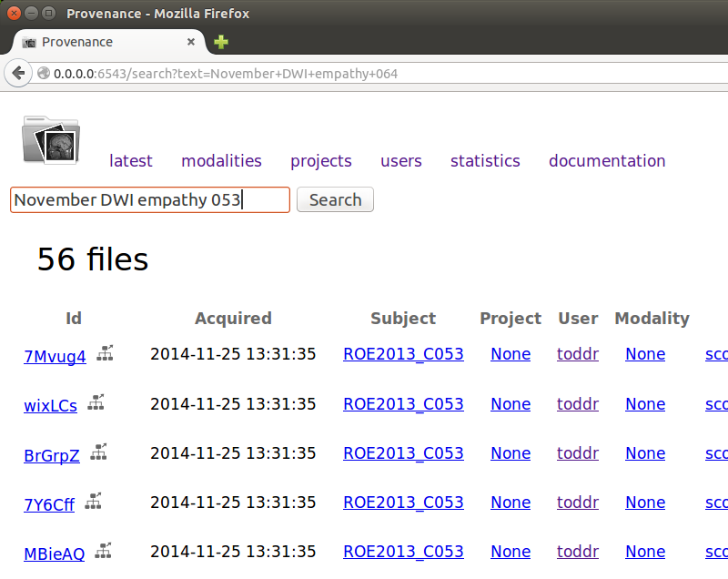Open subject ROE2013_C053 in BrGrpZ row
This screenshot has height=579, width=728.
403,453
